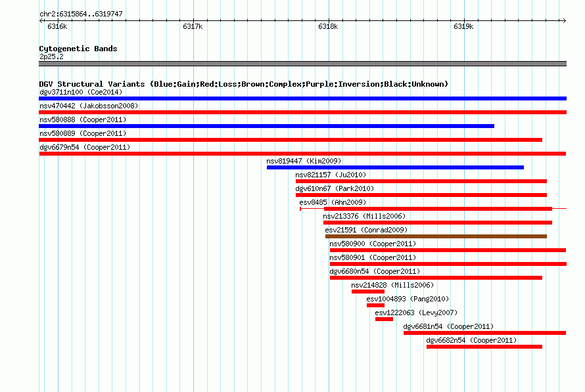Click the dgv3711n100 (Coe2014) blue gain bar
585x392 pixels.
302,98
